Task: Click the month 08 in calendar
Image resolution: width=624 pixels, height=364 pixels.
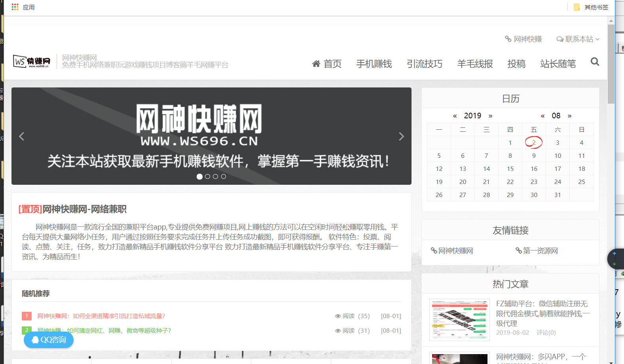Action: pyautogui.click(x=556, y=116)
